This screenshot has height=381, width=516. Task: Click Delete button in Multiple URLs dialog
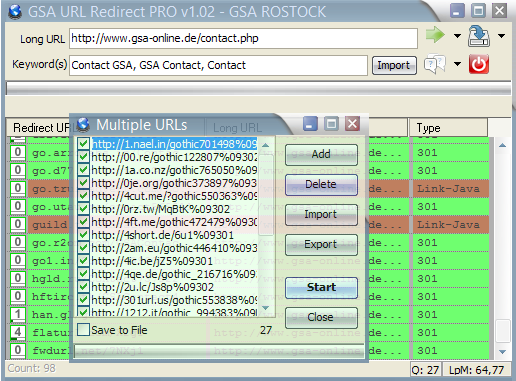click(321, 185)
